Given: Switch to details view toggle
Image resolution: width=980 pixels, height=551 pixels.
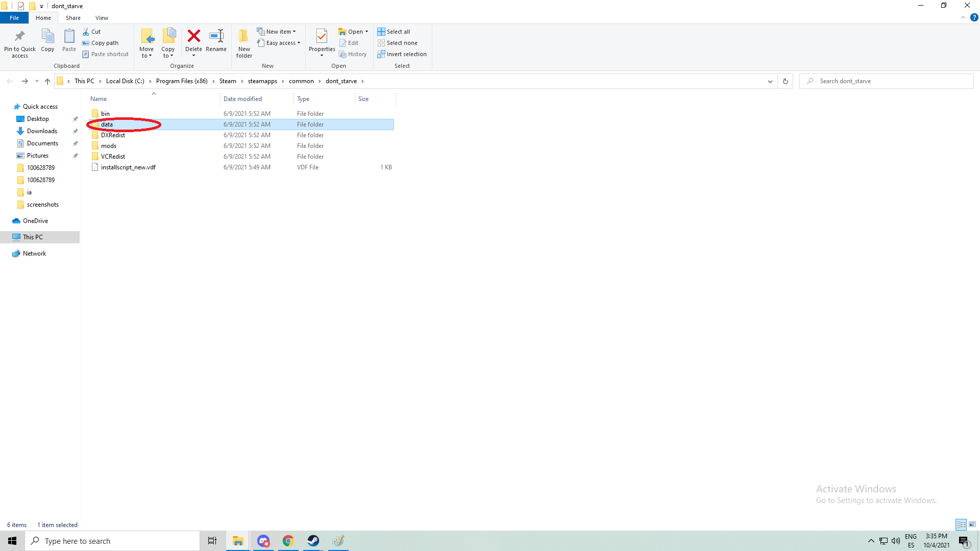Looking at the screenshot, I should pyautogui.click(x=961, y=524).
